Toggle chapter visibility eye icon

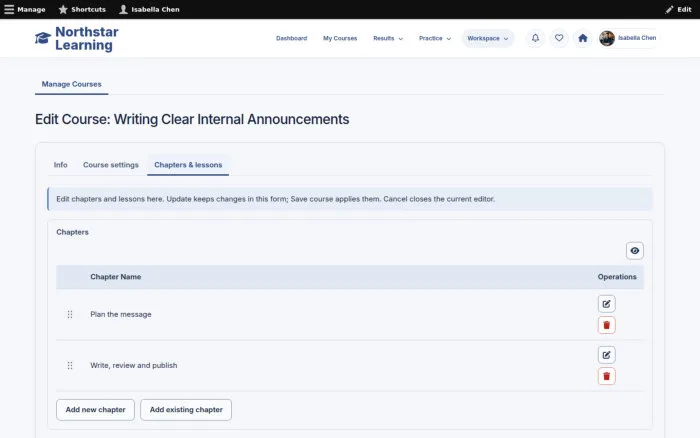pos(634,251)
